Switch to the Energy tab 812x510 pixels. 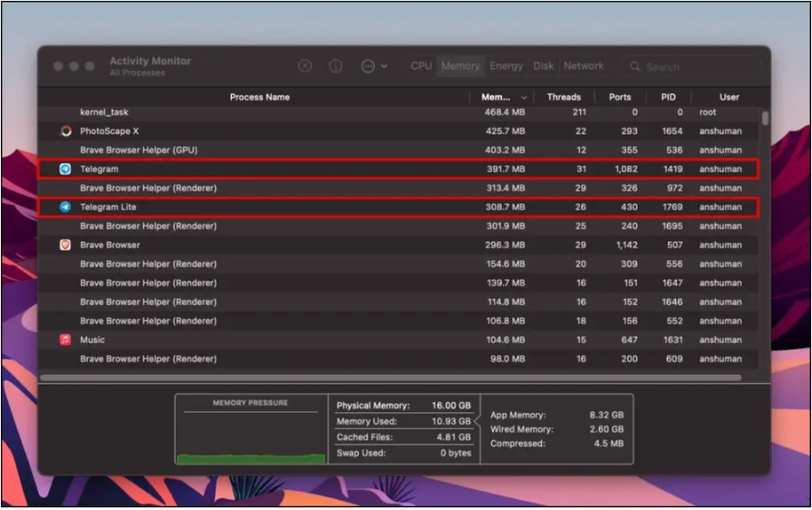(506, 66)
